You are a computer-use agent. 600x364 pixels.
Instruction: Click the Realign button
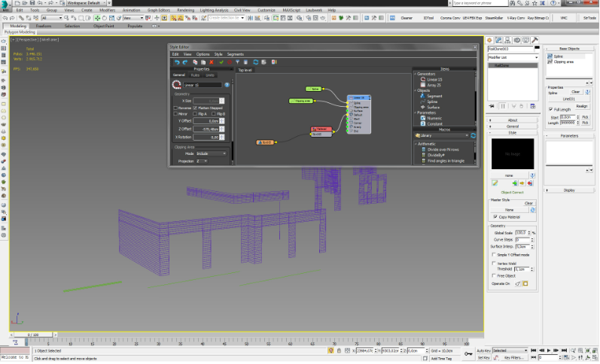(x=582, y=106)
